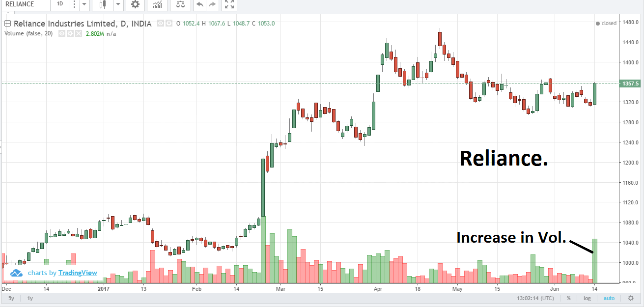Click the 1200.0 price axis label

tap(631, 163)
